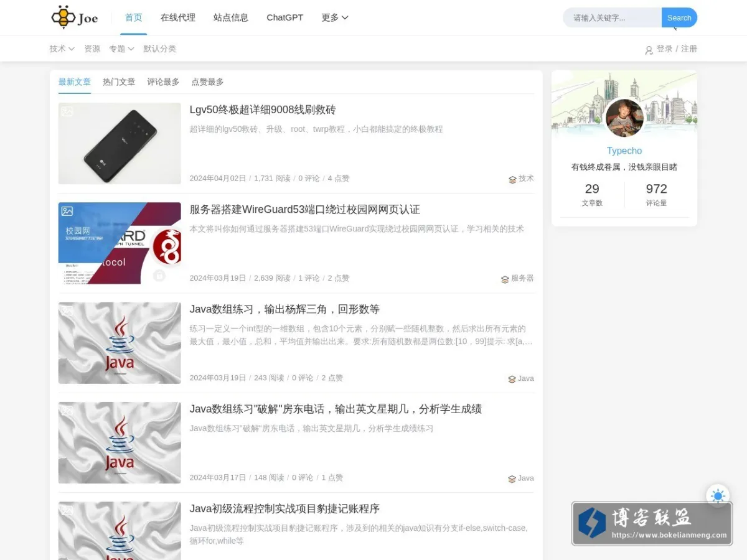Expand the 更多 menu chevron
Viewport: 747px width, 560px height.
click(x=345, y=17)
